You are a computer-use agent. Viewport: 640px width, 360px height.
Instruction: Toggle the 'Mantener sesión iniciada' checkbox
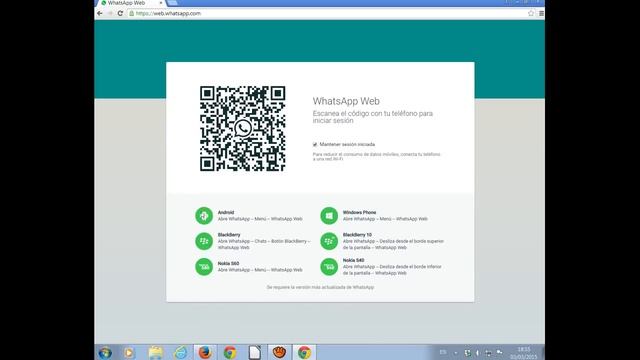(315, 144)
